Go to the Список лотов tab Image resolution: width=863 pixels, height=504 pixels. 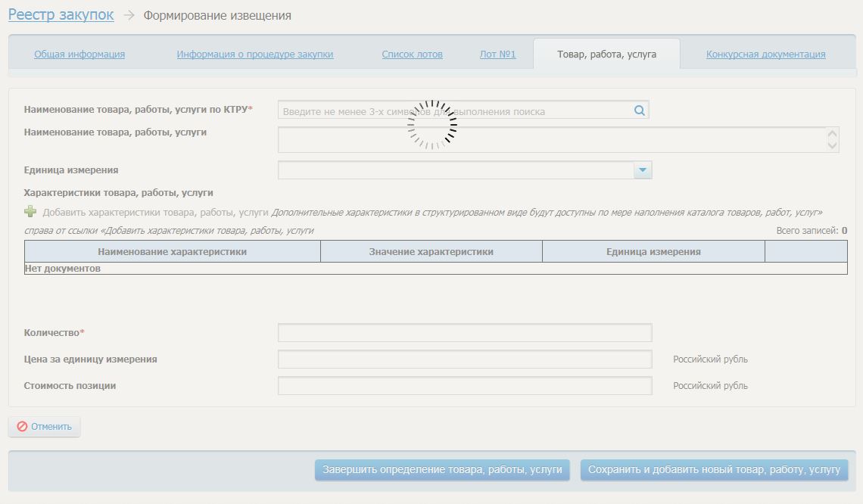412,54
